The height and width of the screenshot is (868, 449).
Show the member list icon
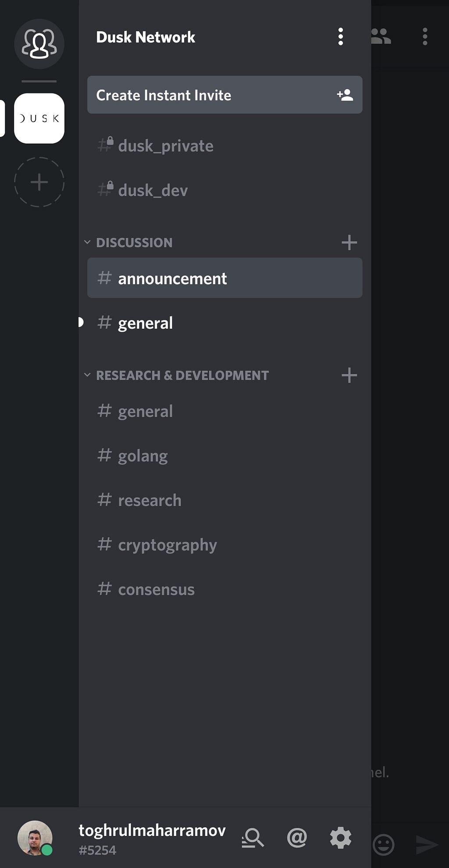(381, 37)
